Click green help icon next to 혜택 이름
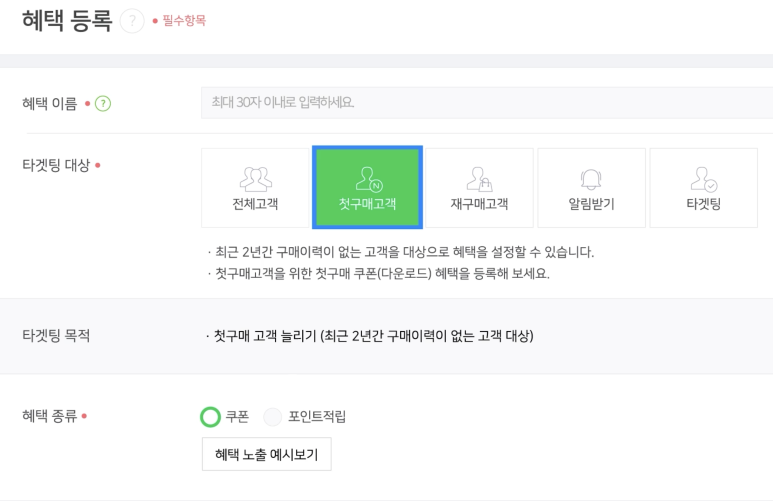The width and height of the screenshot is (773, 501). coord(103,104)
